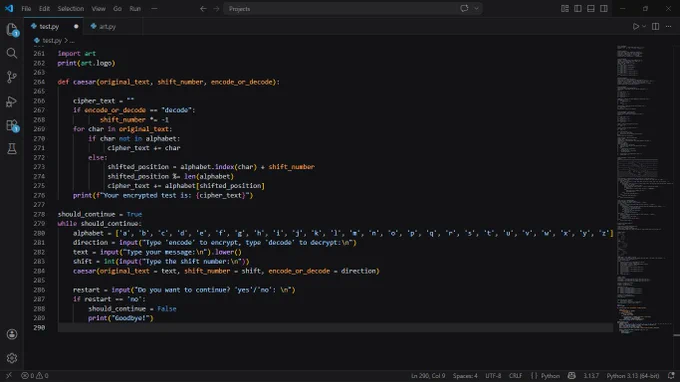Open the Edit menu

click(x=44, y=9)
